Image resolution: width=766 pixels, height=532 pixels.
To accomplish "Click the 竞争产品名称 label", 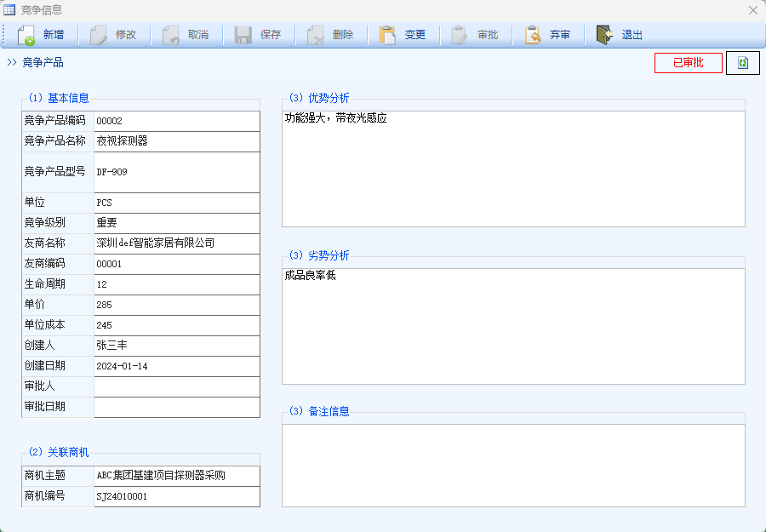I will [54, 140].
